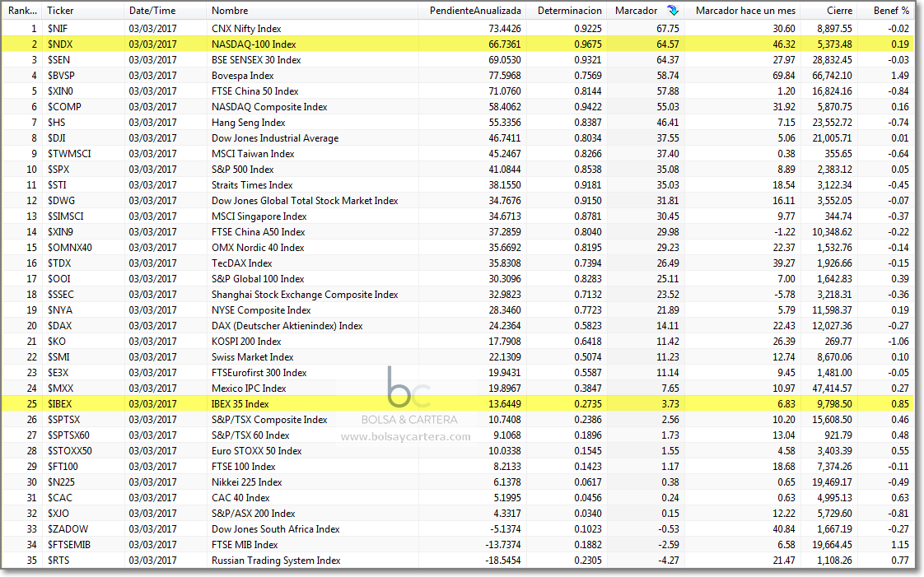Image resolution: width=924 pixels, height=577 pixels.
Task: Select the Hang Seng Index name
Action: [x=249, y=123]
